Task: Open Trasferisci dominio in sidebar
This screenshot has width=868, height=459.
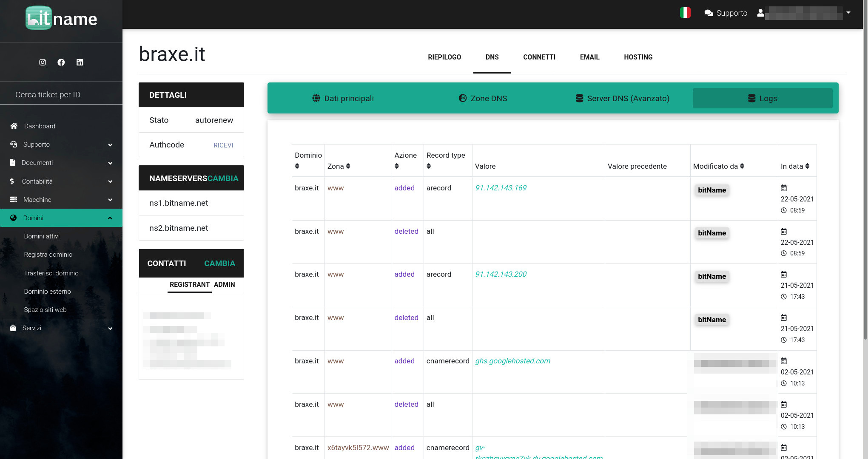Action: [x=51, y=273]
